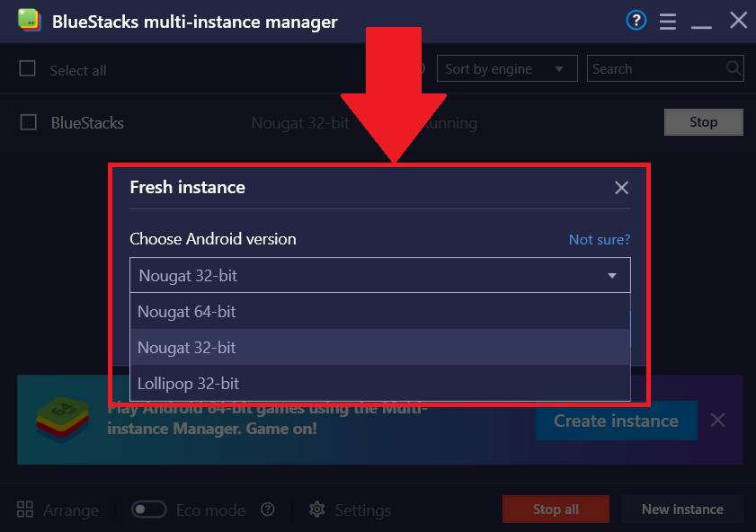Click the Arrange grid icon
The image size is (756, 532).
pyautogui.click(x=25, y=510)
